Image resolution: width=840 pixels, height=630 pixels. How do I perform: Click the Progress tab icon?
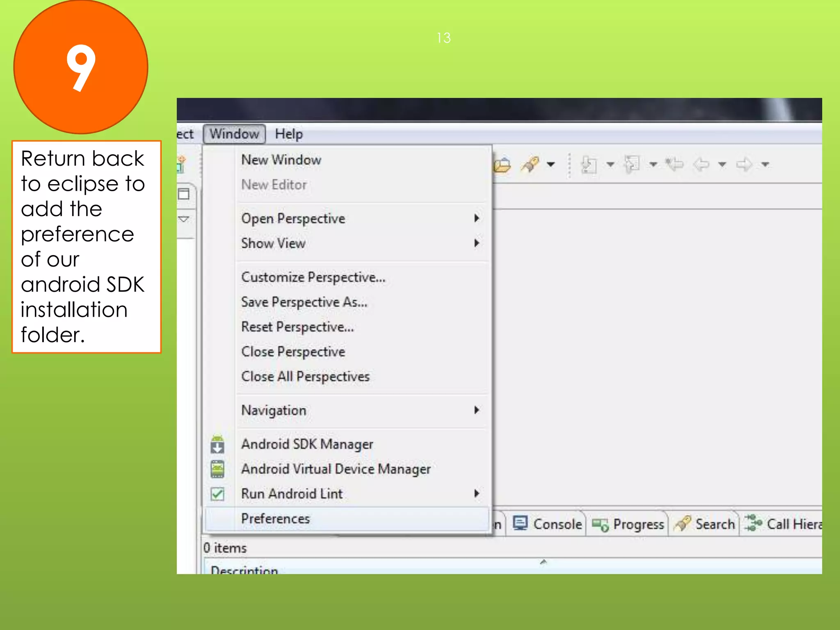[600, 525]
